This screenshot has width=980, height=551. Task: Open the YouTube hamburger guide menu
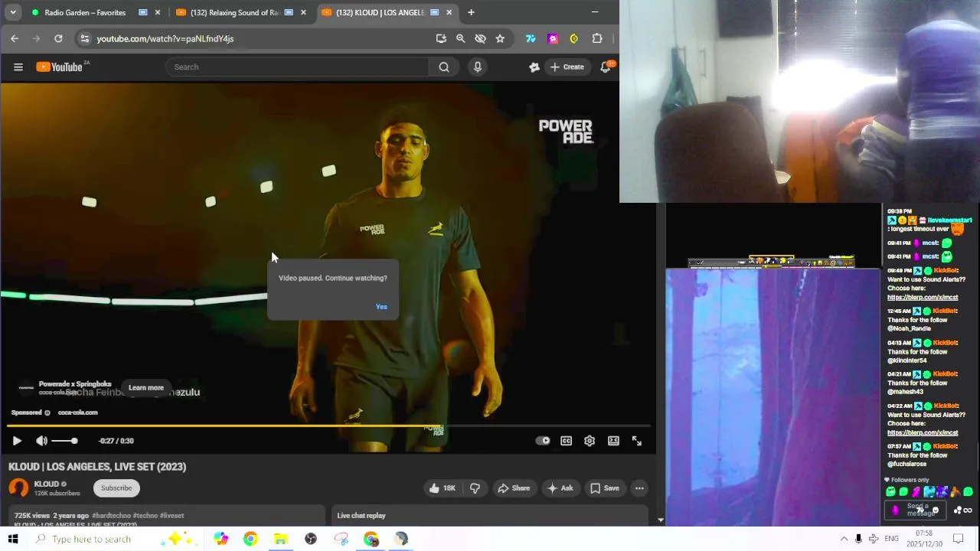pyautogui.click(x=18, y=67)
